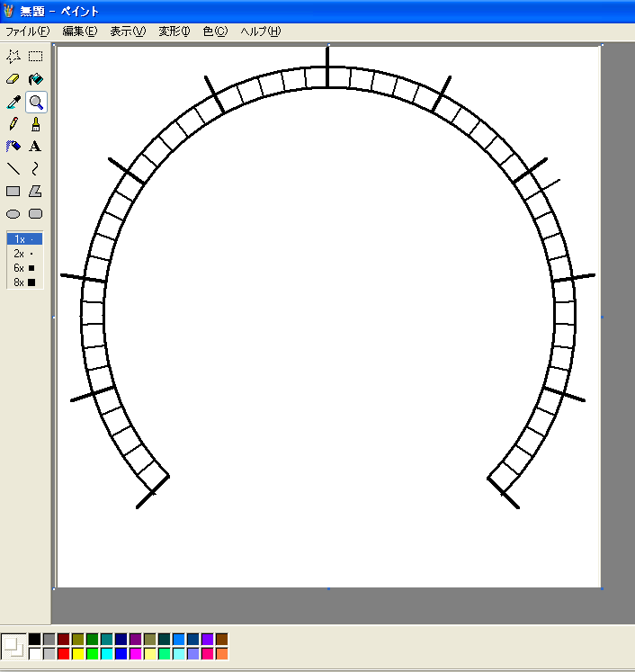Select the dark green color swatch
The width and height of the screenshot is (635, 672).
point(92,640)
